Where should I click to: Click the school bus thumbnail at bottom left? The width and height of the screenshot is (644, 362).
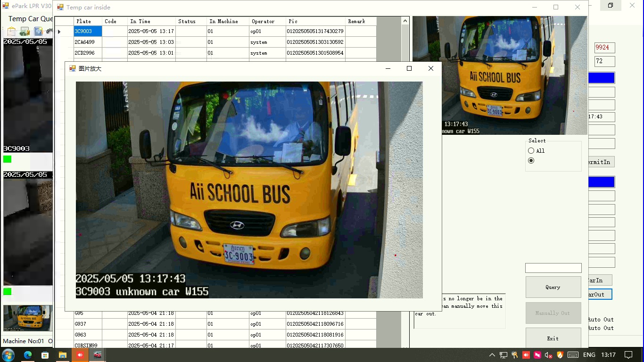[27, 318]
